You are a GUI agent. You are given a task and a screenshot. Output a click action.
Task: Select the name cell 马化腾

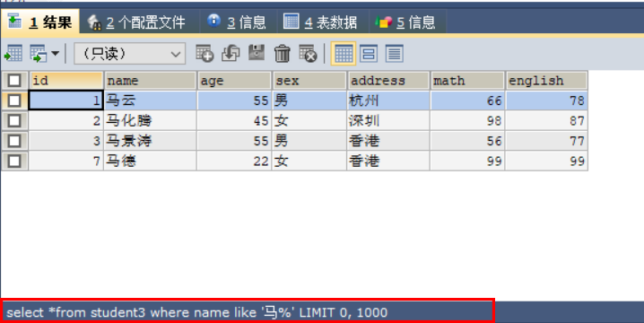point(151,121)
